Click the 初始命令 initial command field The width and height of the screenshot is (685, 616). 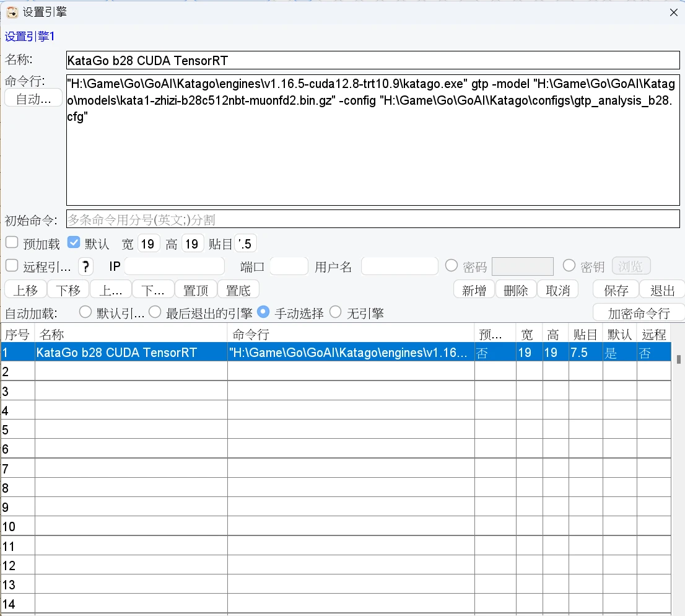pos(373,219)
